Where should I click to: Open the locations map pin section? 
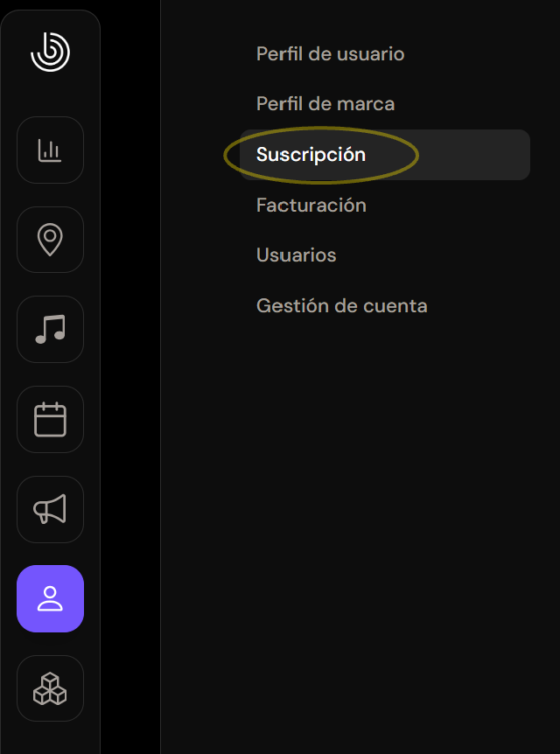(x=50, y=240)
